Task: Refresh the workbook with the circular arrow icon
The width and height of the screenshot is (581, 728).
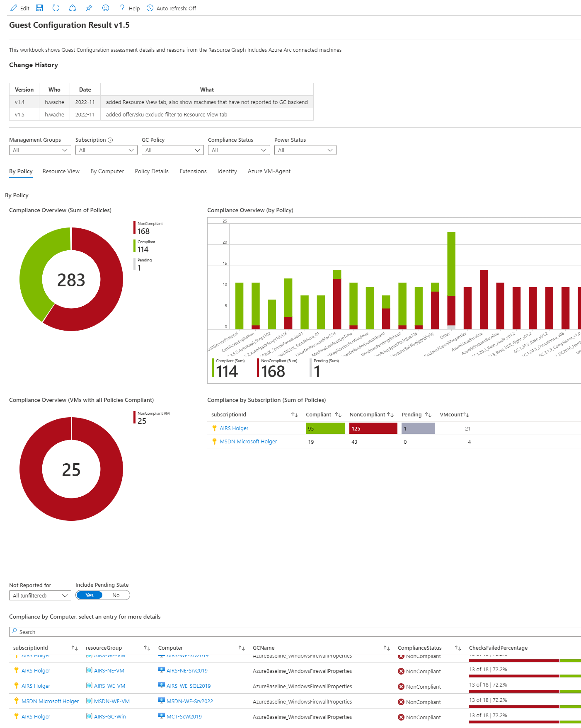Action: click(56, 8)
